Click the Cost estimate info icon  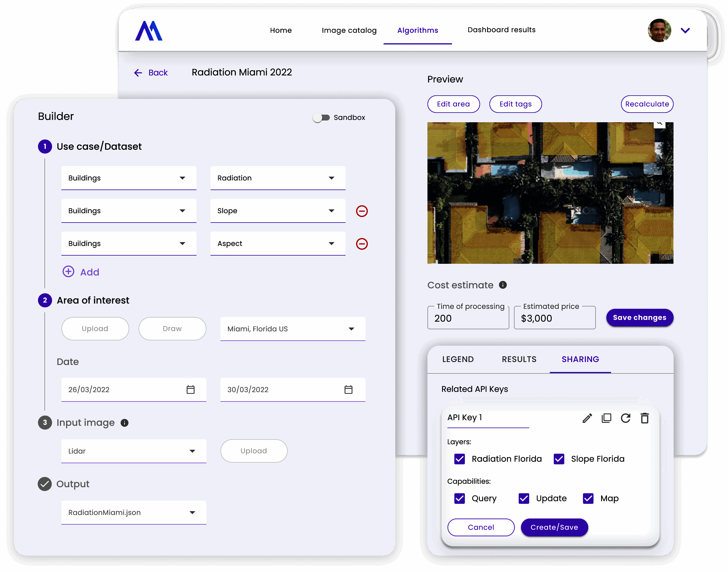tap(503, 285)
